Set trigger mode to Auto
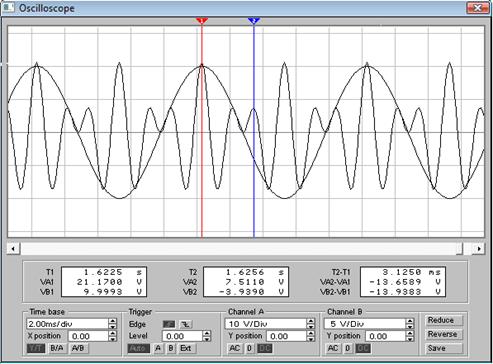 pos(139,349)
